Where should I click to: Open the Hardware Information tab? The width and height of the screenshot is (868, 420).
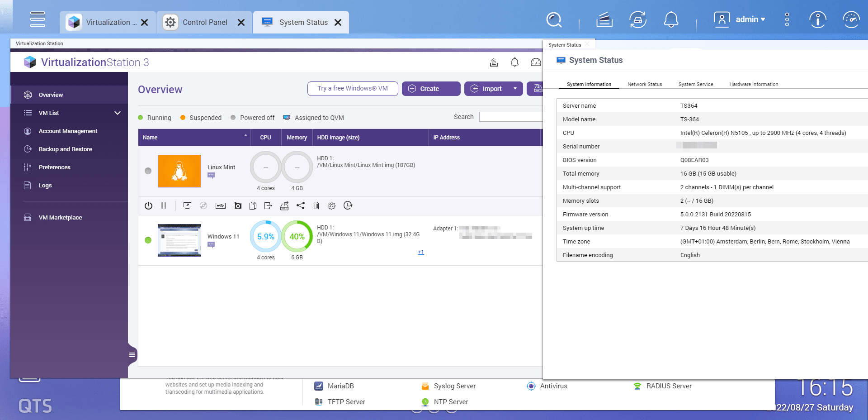pos(754,84)
